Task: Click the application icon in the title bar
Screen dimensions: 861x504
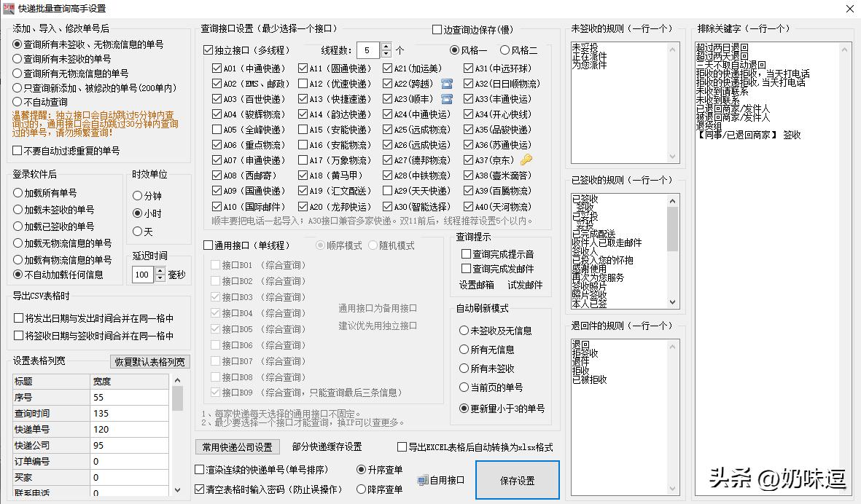Action: click(x=9, y=9)
